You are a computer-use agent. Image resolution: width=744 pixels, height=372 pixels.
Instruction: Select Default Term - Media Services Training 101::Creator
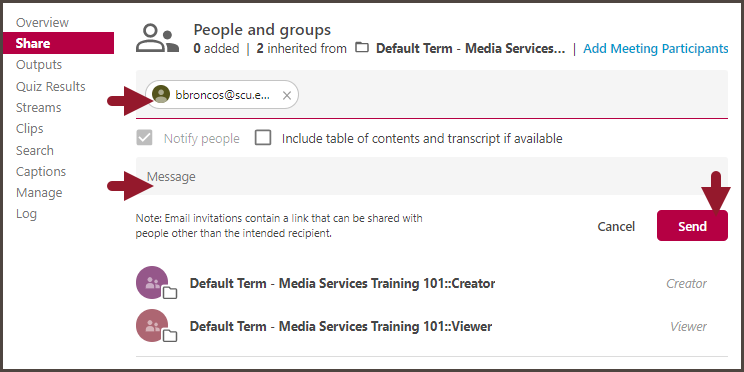click(342, 283)
